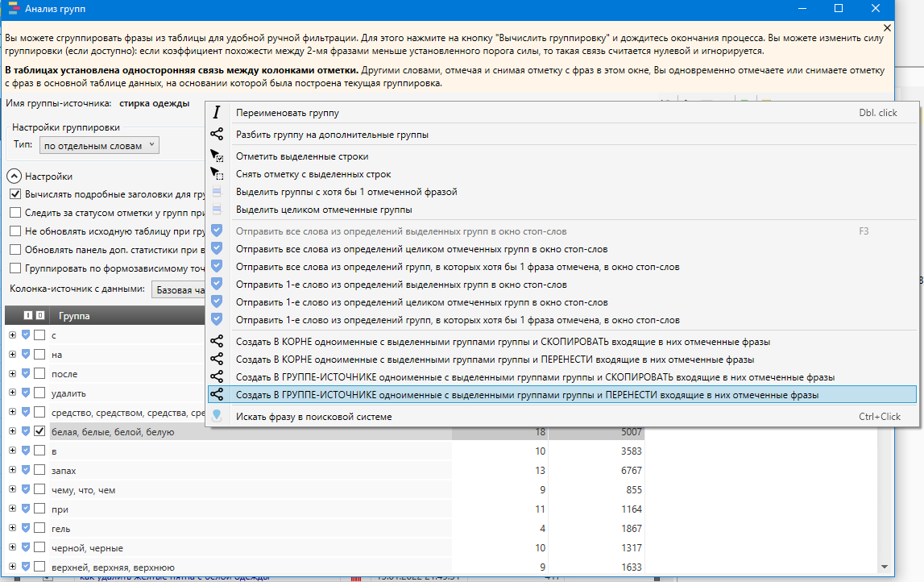The width and height of the screenshot is (924, 582).
Task: Check the checkbox for row 'с'
Action: (x=39, y=335)
